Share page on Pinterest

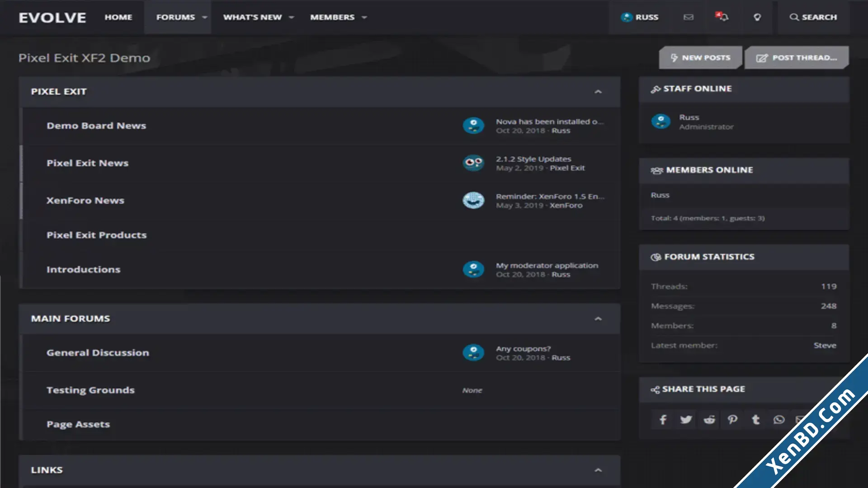[x=732, y=420]
